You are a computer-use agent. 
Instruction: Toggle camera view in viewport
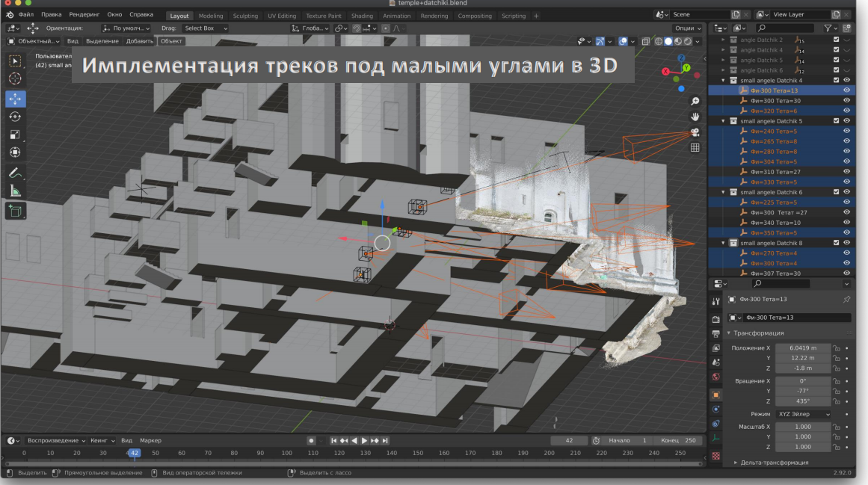[695, 132]
